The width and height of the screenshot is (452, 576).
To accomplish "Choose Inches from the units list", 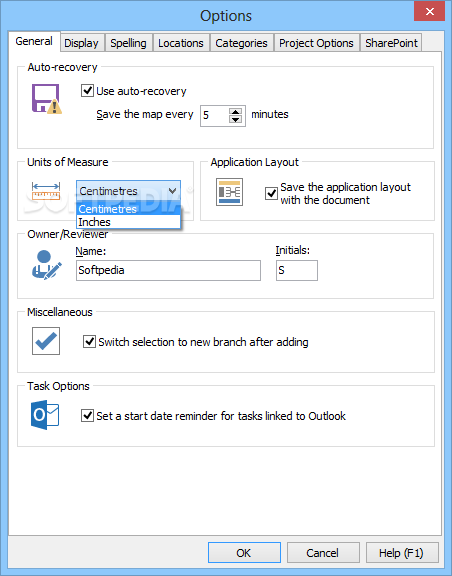I will (129, 222).
